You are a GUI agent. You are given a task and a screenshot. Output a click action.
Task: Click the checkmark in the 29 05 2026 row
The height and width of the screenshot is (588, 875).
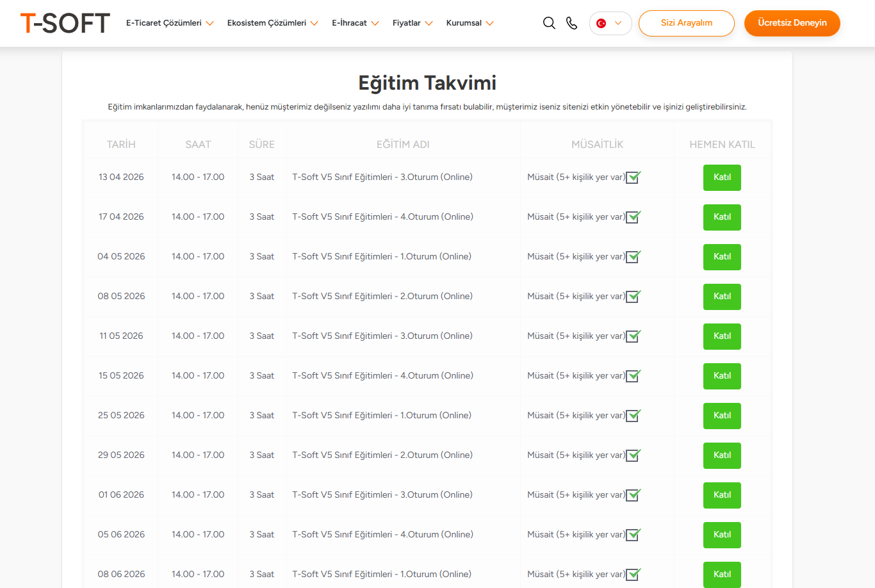[x=633, y=455]
